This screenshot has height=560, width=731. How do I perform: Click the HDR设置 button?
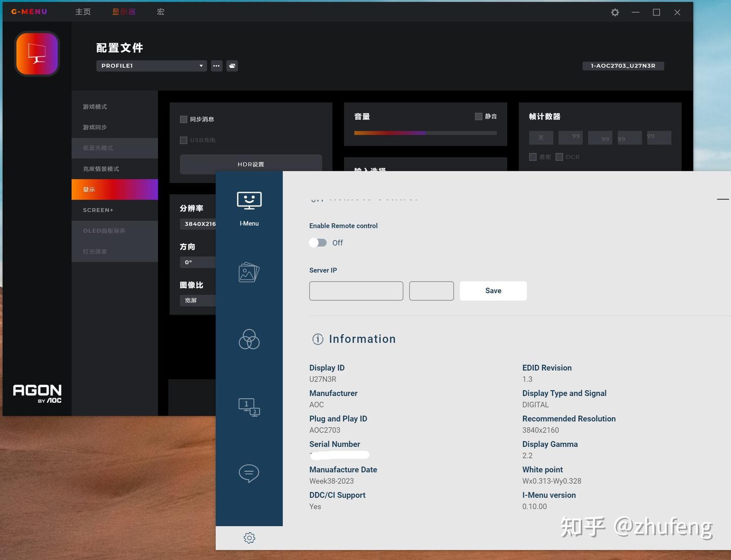[x=251, y=164]
